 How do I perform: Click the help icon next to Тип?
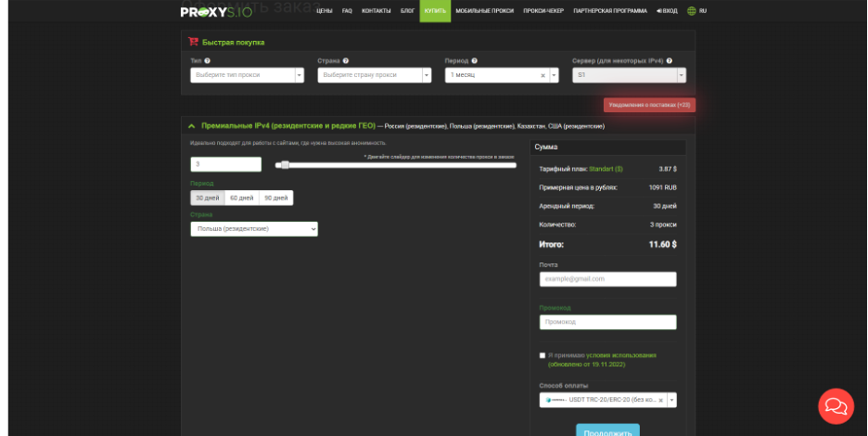click(x=208, y=61)
